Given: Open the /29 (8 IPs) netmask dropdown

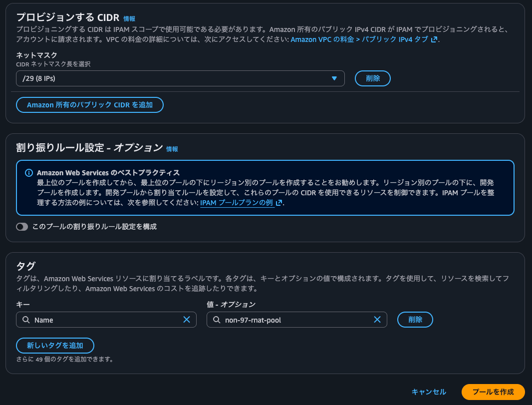Looking at the screenshot, I should 180,78.
